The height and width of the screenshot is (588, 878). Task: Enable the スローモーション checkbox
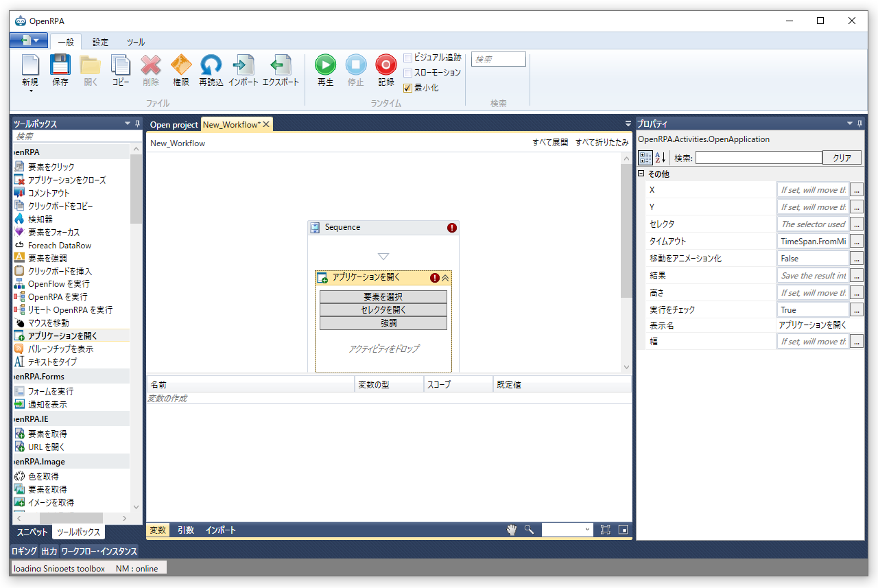(x=407, y=73)
